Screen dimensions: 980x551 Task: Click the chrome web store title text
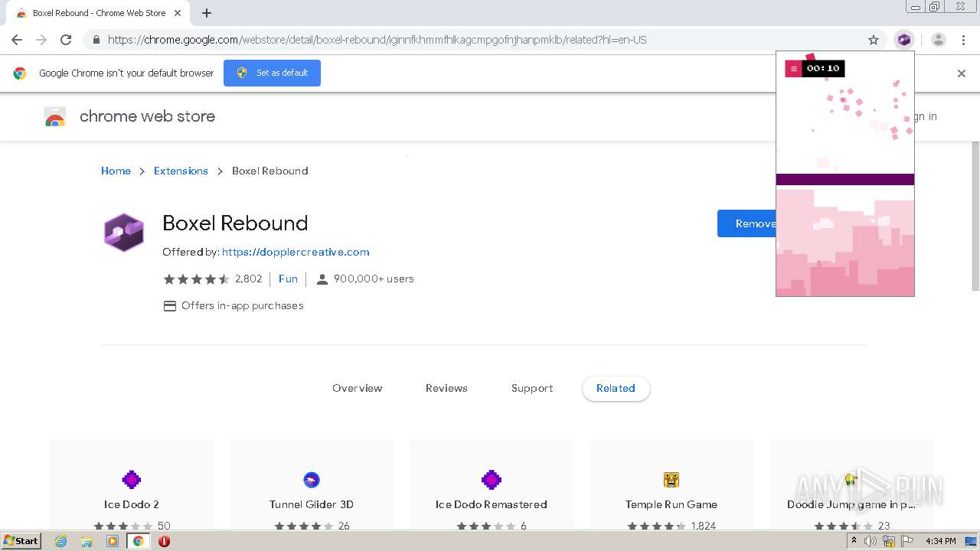tap(147, 116)
